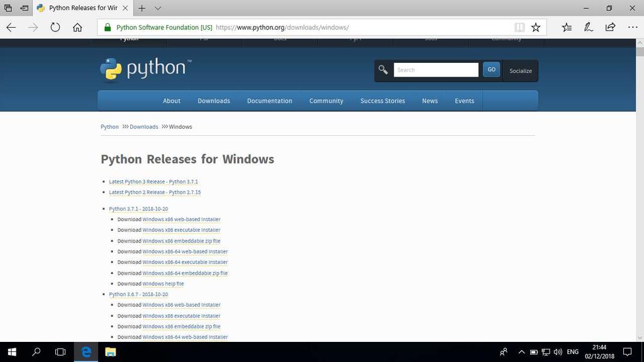Close the Python Releases tab
644x362 pixels.
coord(125,8)
